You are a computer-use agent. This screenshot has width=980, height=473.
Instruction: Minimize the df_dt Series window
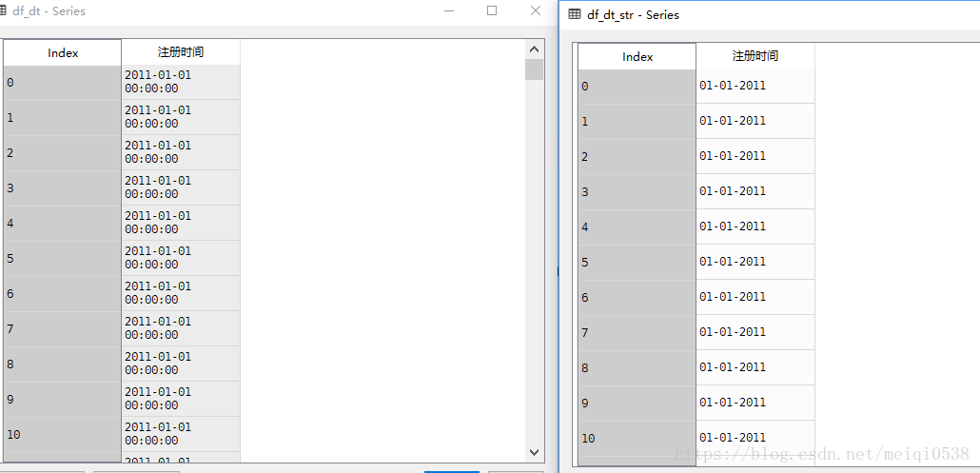449,10
